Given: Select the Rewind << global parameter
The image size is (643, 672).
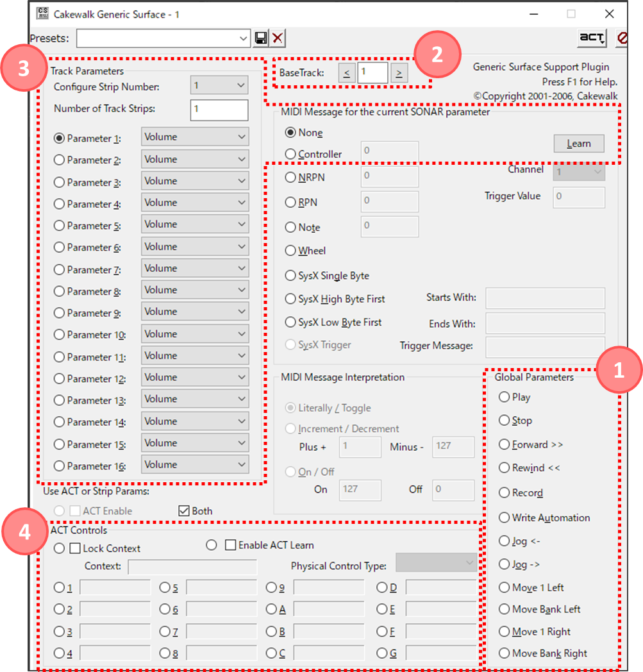Looking at the screenshot, I should 504,467.
